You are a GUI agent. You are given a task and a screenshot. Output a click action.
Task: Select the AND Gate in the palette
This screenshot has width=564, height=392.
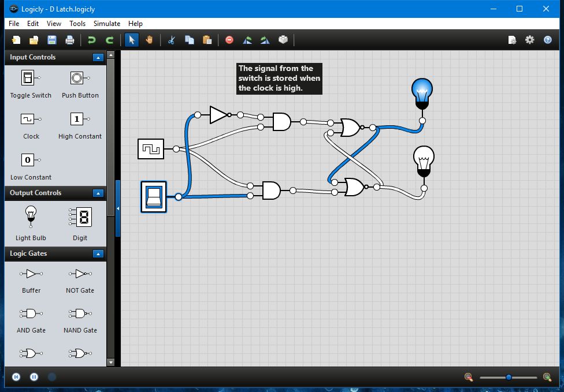click(x=31, y=321)
